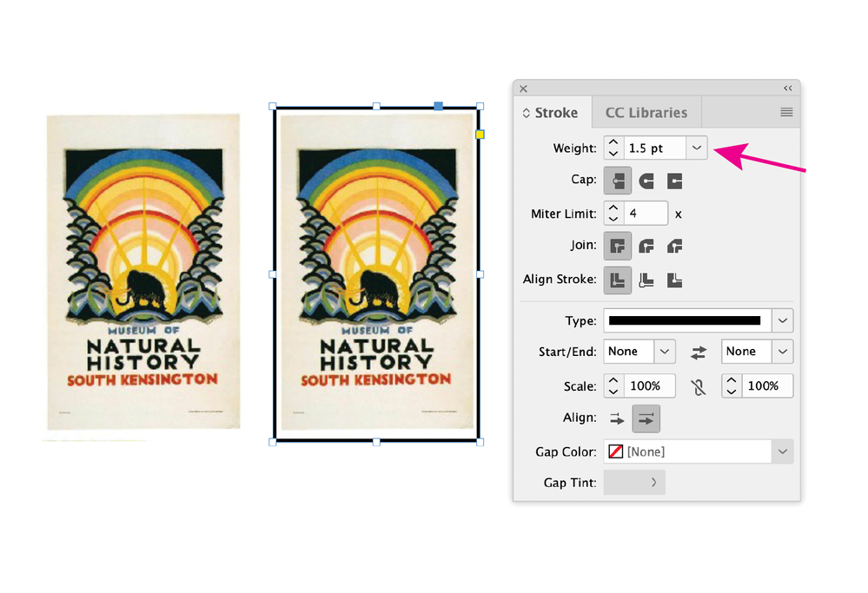Increase the Miter Limit value
868x593 pixels.
[x=613, y=208]
